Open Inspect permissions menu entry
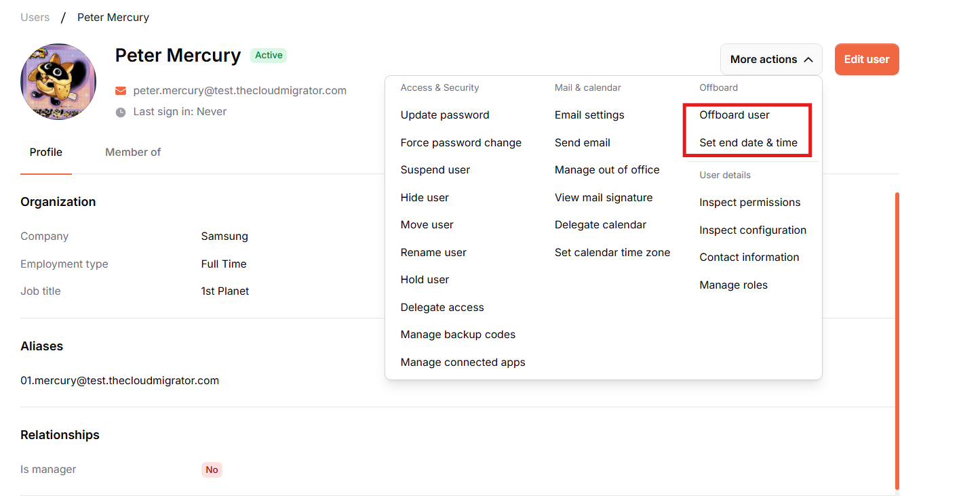980x496 pixels. [750, 203]
